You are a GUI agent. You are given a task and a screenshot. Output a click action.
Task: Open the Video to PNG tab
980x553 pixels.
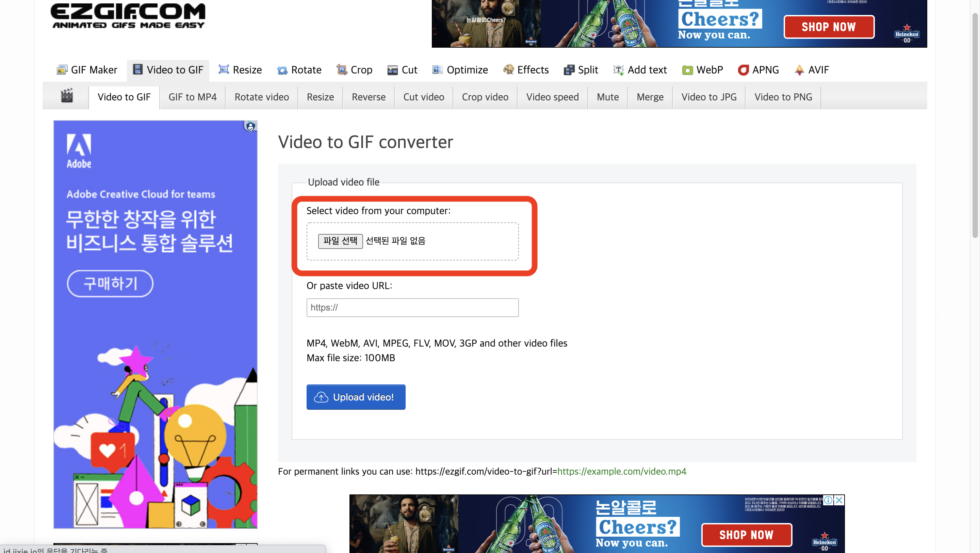[x=783, y=97]
